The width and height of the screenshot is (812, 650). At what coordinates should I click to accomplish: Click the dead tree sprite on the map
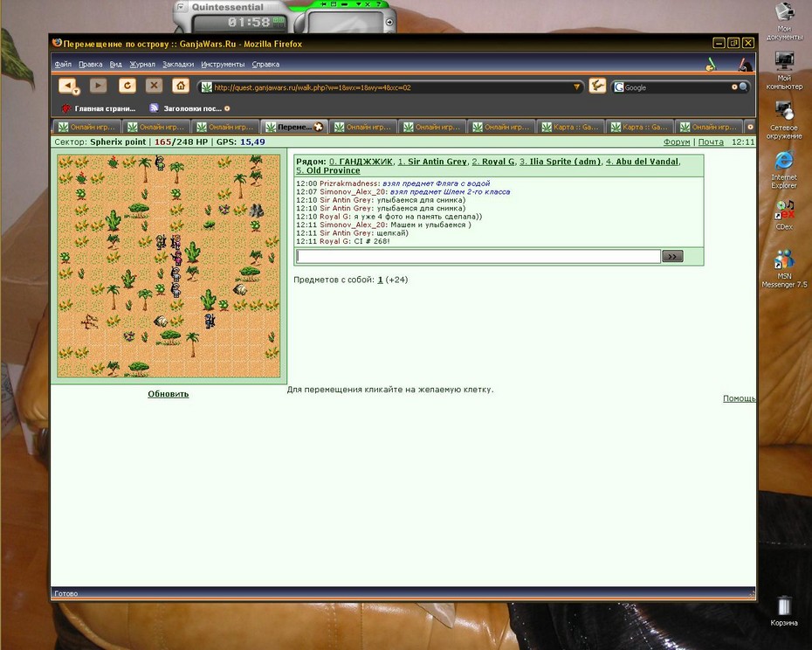pyautogui.click(x=90, y=322)
